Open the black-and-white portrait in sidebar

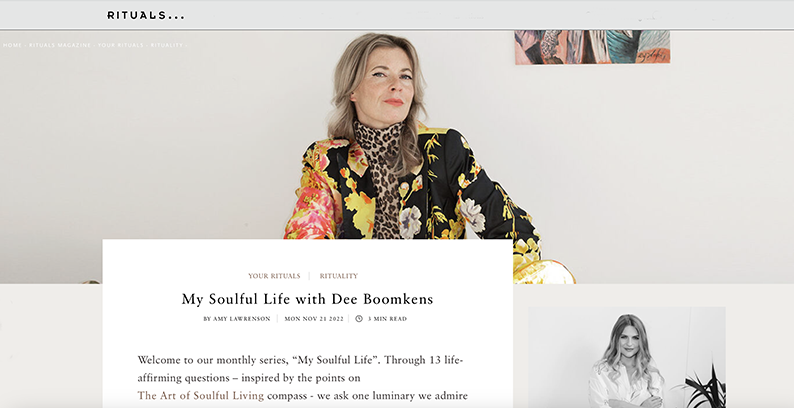[627, 357]
